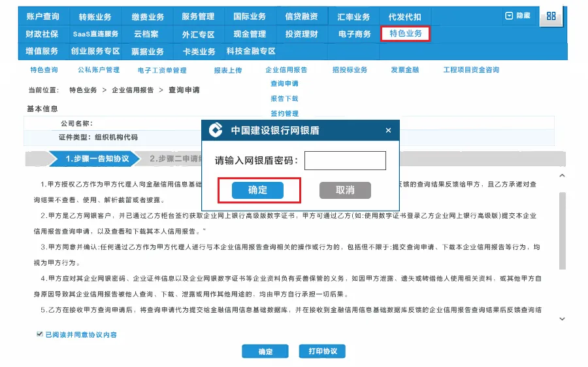The width and height of the screenshot is (588, 367).
Task: Open the 信贷融资 menu
Action: [x=301, y=16]
